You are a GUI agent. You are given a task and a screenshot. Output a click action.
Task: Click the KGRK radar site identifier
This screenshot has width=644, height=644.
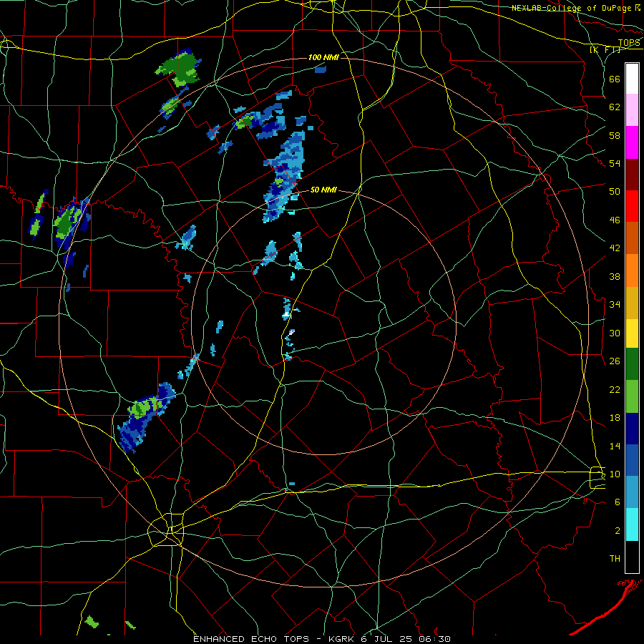tap(341, 639)
